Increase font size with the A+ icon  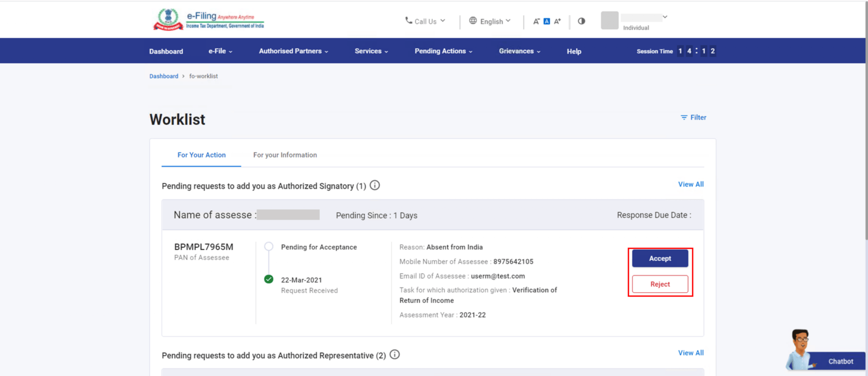(557, 21)
